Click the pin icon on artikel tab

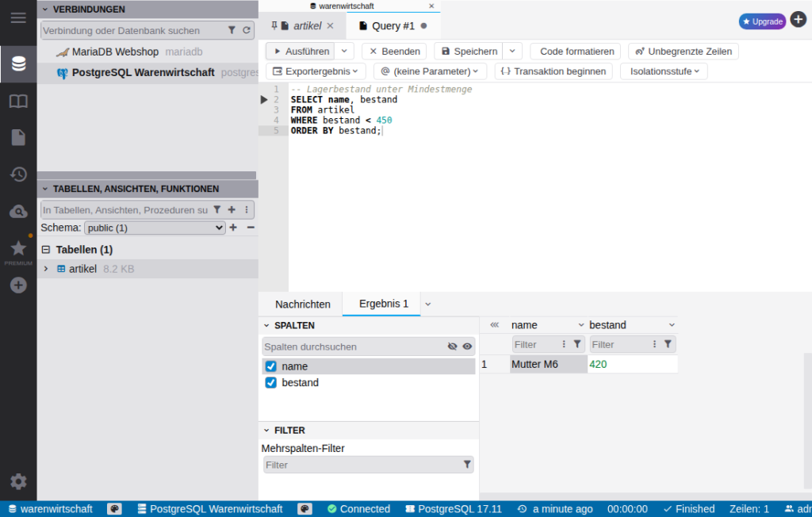[x=274, y=25]
